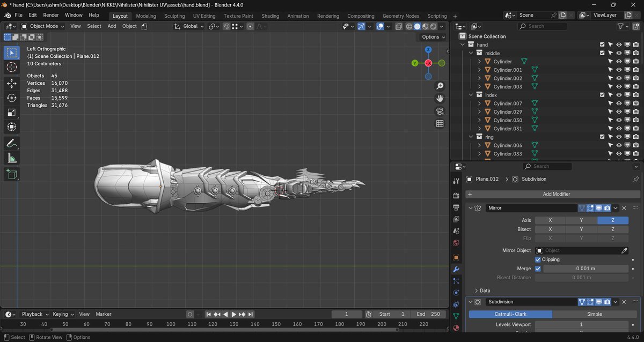
Task: Switch to the Shading workspace tab
Action: [270, 16]
